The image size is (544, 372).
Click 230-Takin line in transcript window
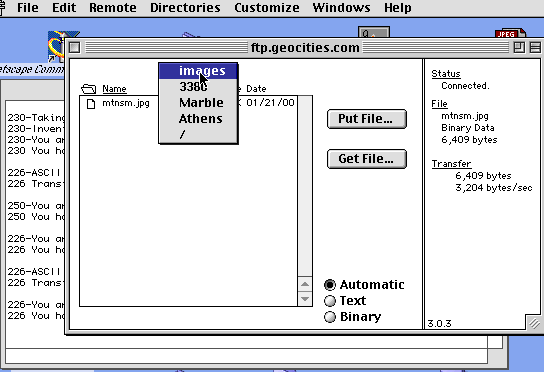click(36, 118)
